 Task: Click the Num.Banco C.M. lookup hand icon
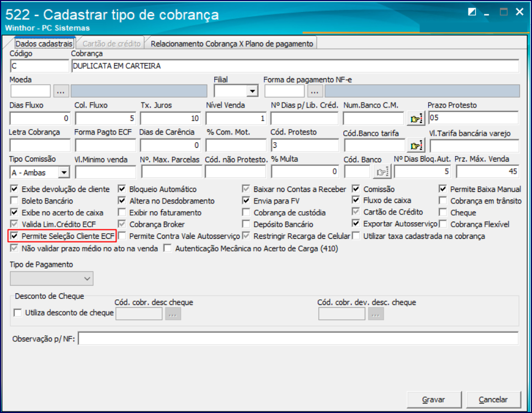[416, 119]
